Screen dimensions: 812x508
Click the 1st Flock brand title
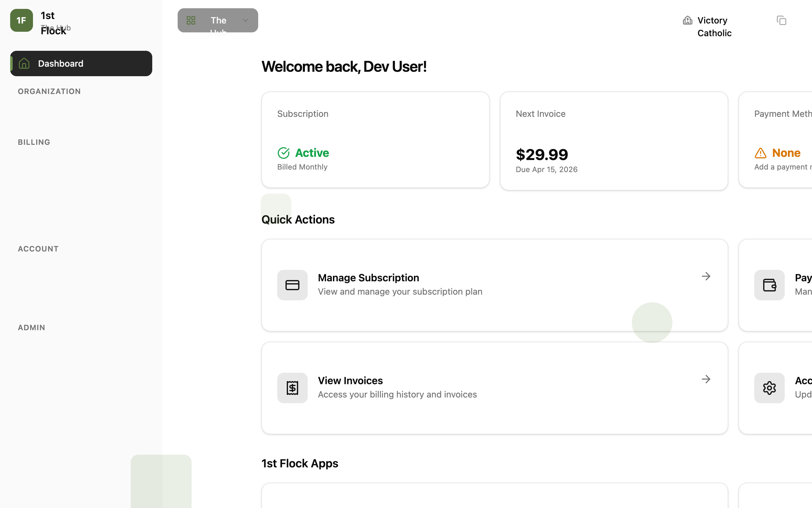point(53,23)
